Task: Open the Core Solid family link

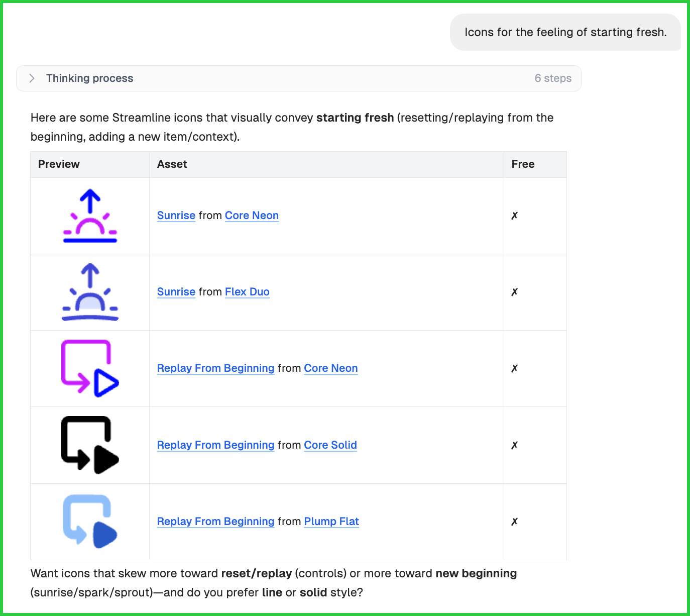Action: (x=330, y=445)
